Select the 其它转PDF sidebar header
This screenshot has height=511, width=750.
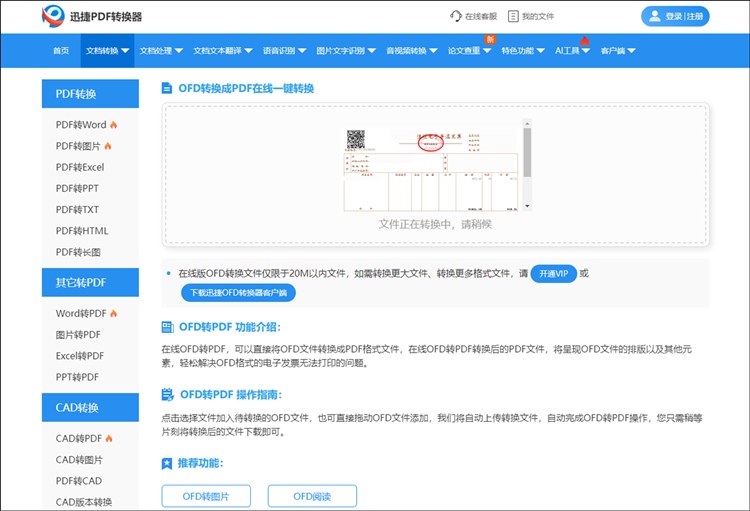[x=90, y=282]
